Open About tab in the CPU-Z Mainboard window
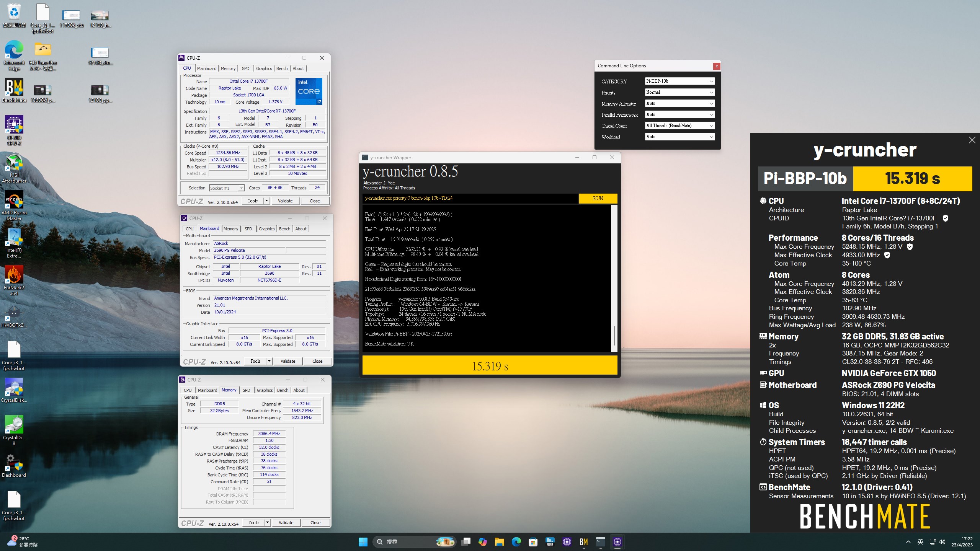Viewport: 980px width, 551px height. click(x=301, y=229)
